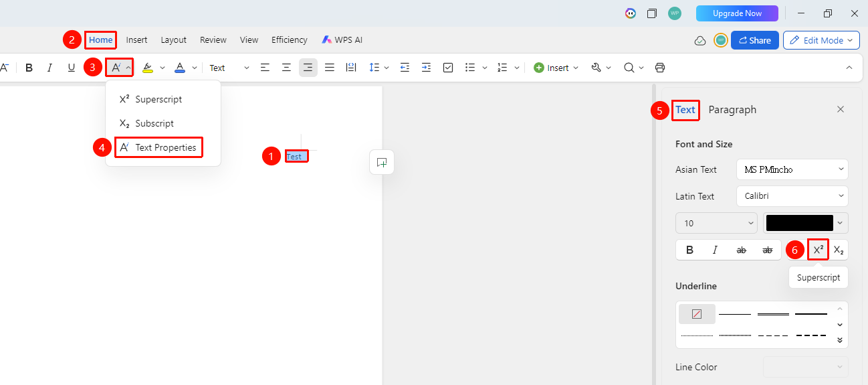Open the Edit Mode button

coord(822,40)
